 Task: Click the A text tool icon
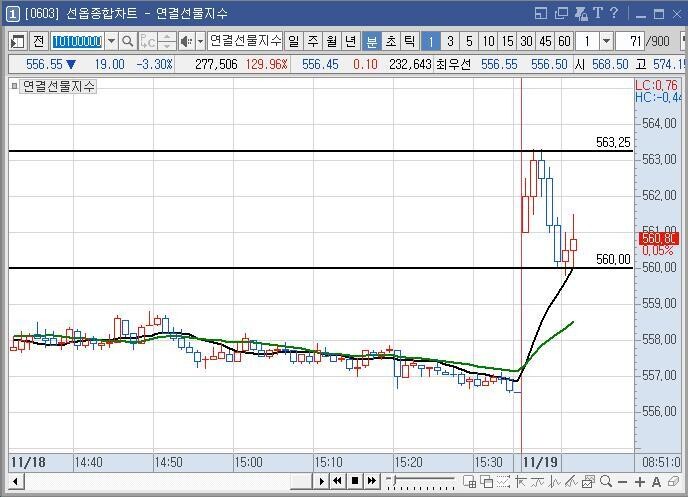[656, 482]
